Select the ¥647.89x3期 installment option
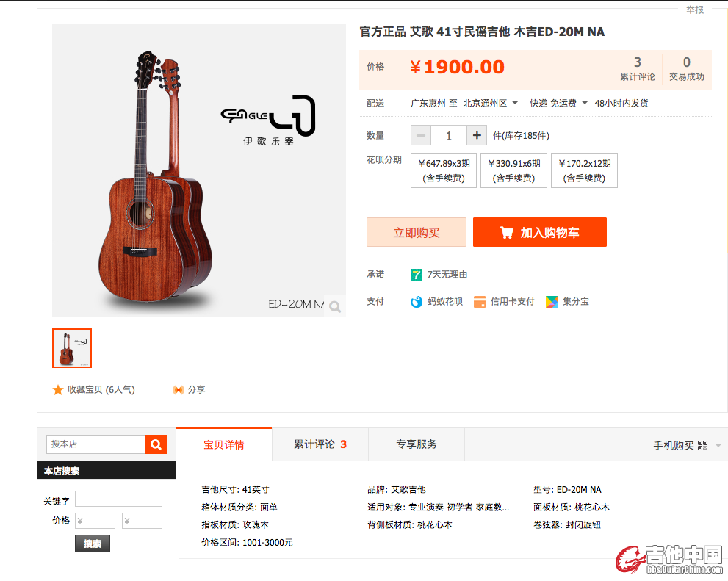 pos(444,170)
